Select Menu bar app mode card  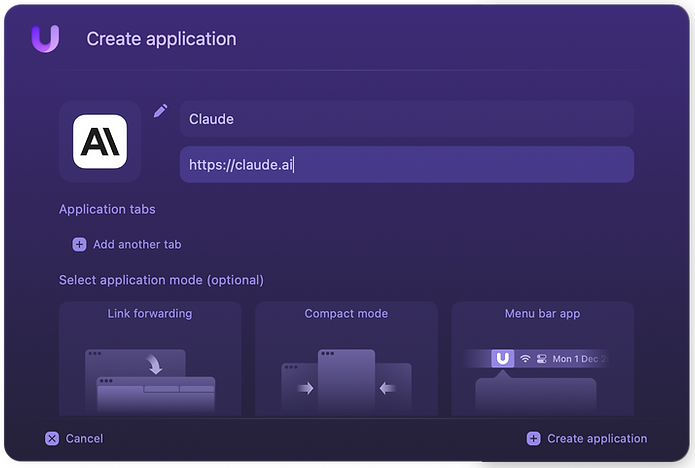tap(543, 358)
